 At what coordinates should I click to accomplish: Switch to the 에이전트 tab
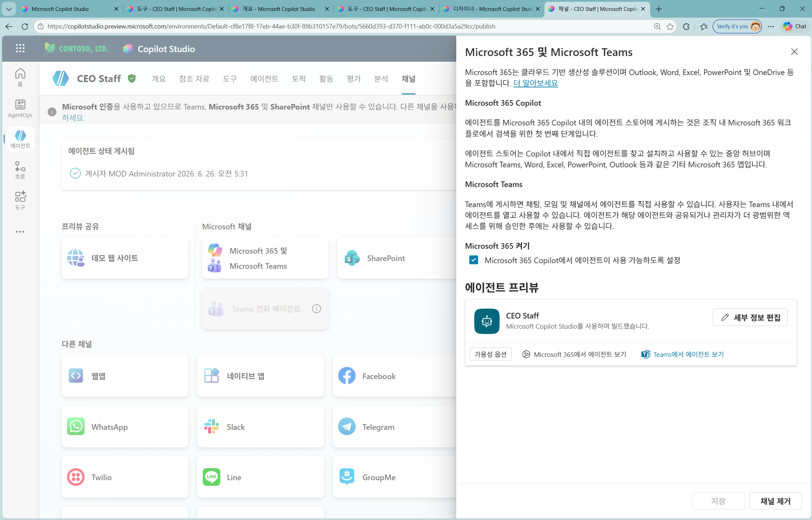click(x=264, y=78)
